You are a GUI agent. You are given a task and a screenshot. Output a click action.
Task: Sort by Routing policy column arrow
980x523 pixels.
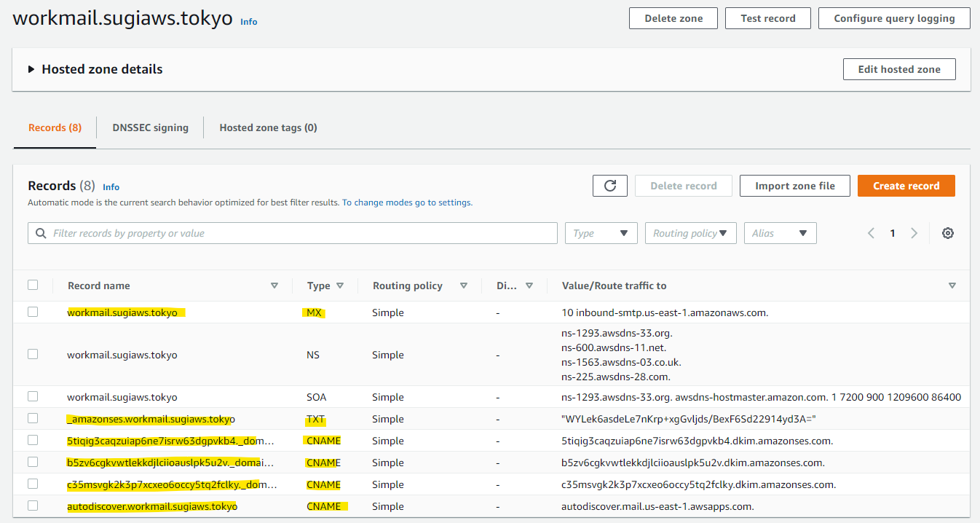(464, 286)
